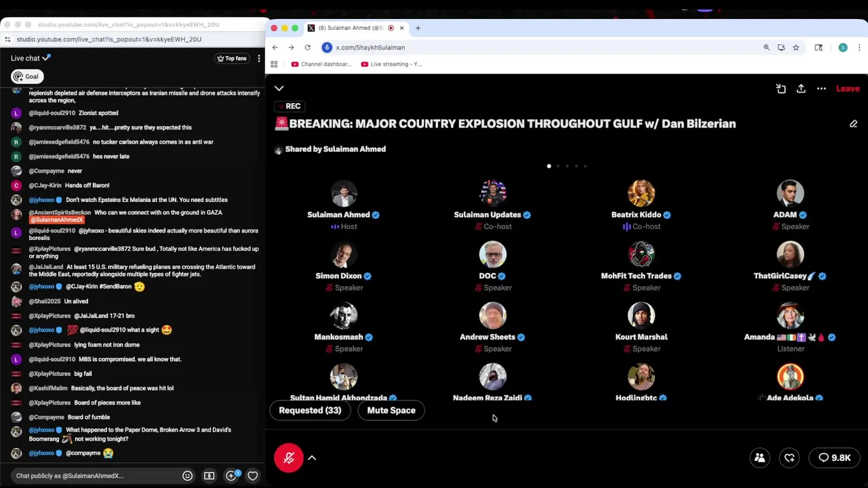868x488 pixels.
Task: Open the Live chat mode dropdown
Action: 31,58
